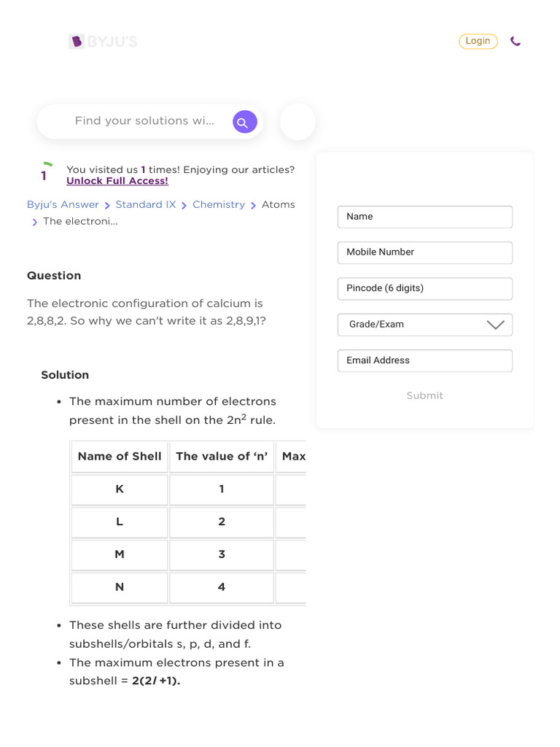Image resolution: width=560 pixels, height=747 pixels.
Task: Click the phone call icon
Action: (x=516, y=42)
